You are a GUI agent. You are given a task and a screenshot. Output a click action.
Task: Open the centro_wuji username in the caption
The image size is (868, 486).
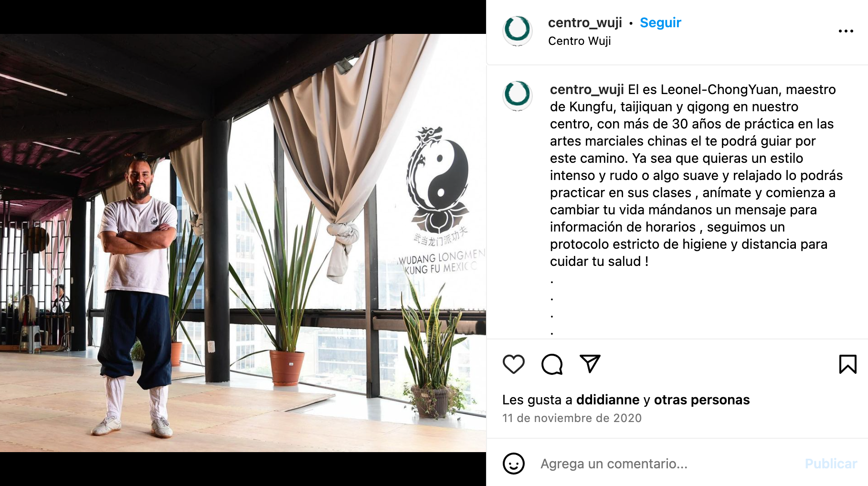[587, 89]
